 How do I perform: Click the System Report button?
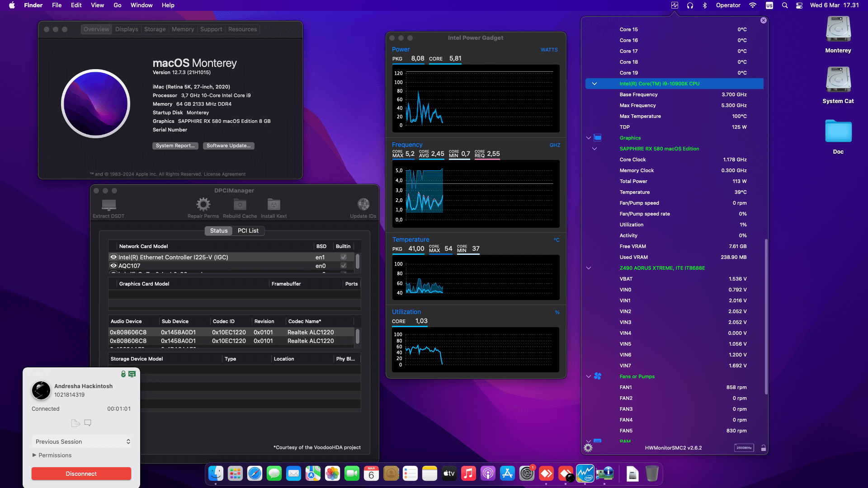175,145
